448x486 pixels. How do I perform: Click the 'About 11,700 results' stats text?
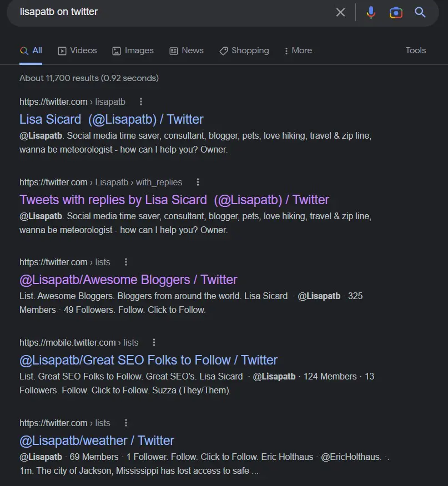point(89,78)
